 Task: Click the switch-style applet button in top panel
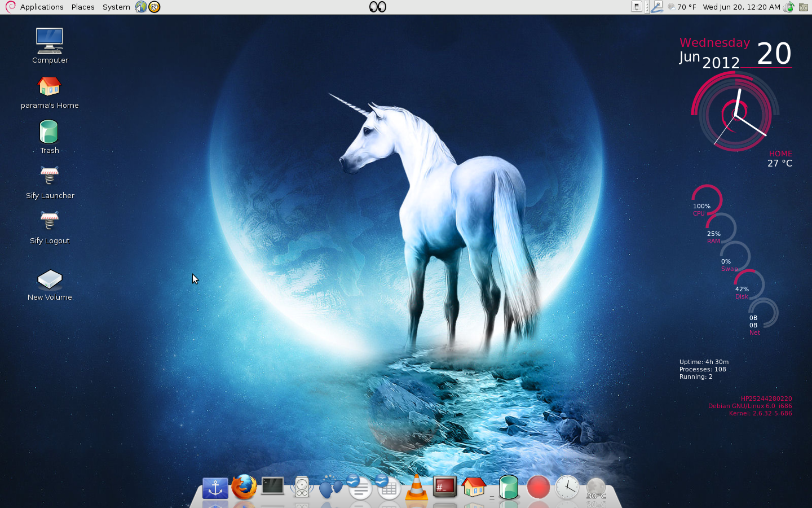[x=637, y=7]
